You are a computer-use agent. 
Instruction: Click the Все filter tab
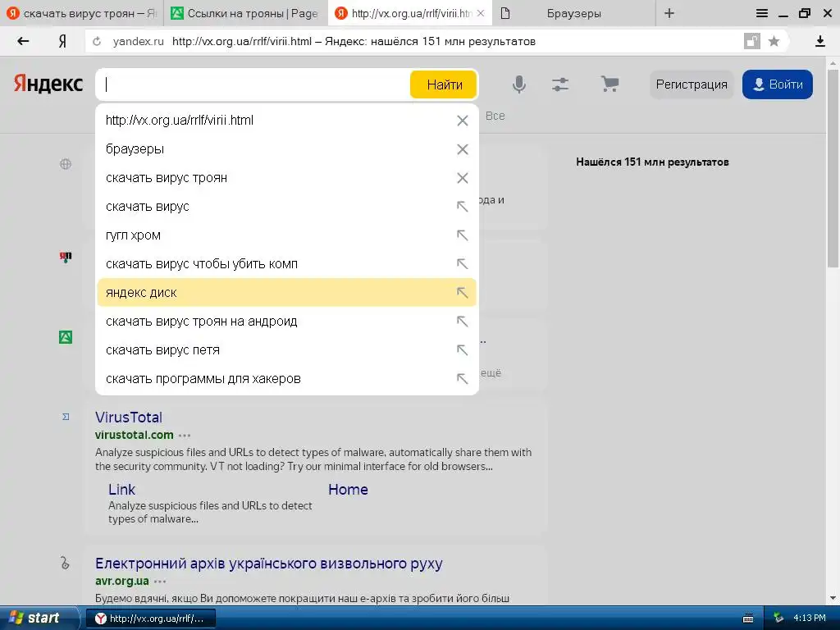(495, 116)
